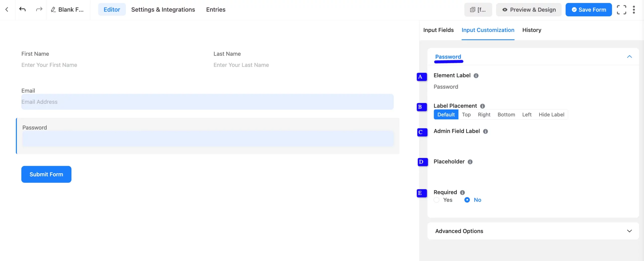Viewport: 644px width, 261px height.
Task: Click the info icon beside Required
Action: pos(463,192)
